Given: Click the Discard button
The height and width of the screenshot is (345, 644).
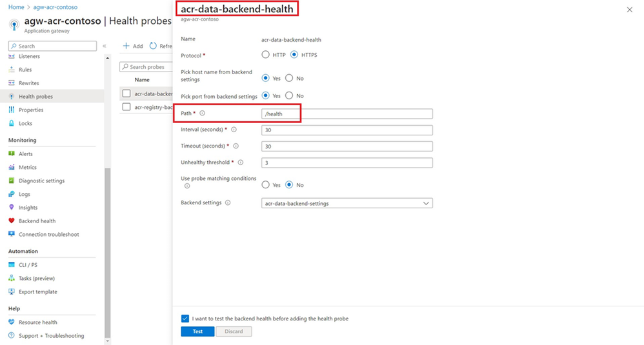Looking at the screenshot, I should tap(234, 331).
